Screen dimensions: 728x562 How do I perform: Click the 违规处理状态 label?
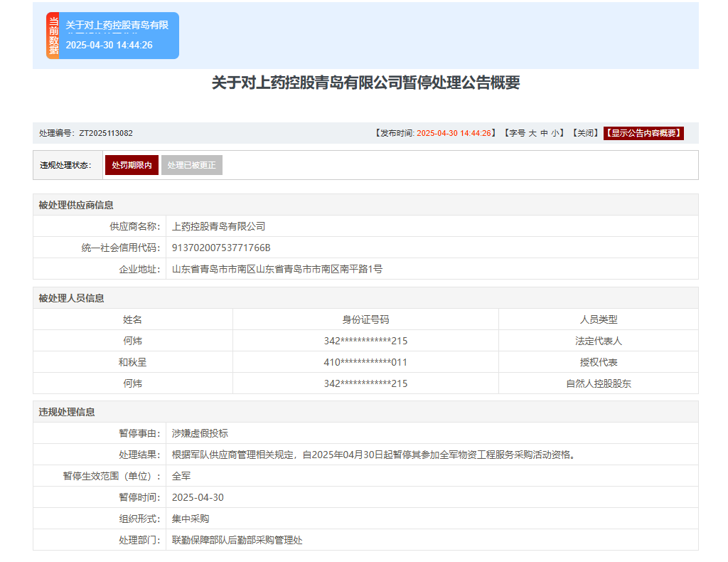tap(65, 165)
